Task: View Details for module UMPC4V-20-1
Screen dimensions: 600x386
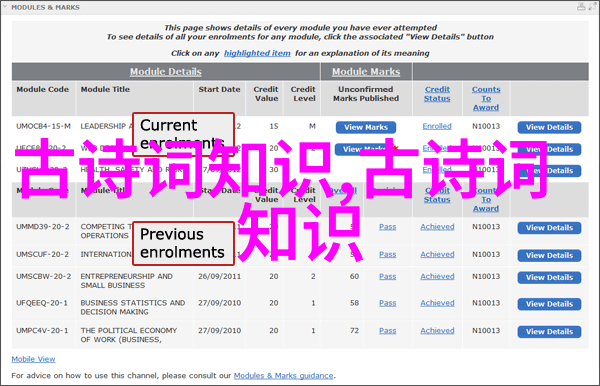Action: (549, 332)
